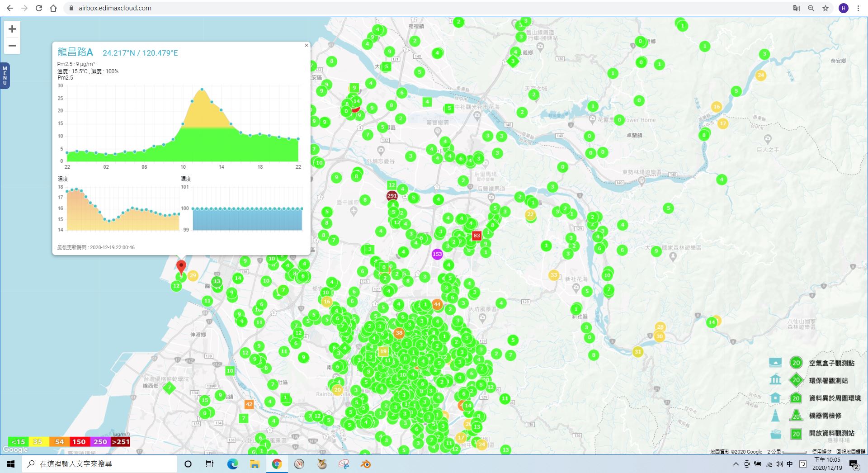Viewport: 868px width, 473px height.
Task: Open Cortana circle in the taskbar
Action: tap(188, 464)
